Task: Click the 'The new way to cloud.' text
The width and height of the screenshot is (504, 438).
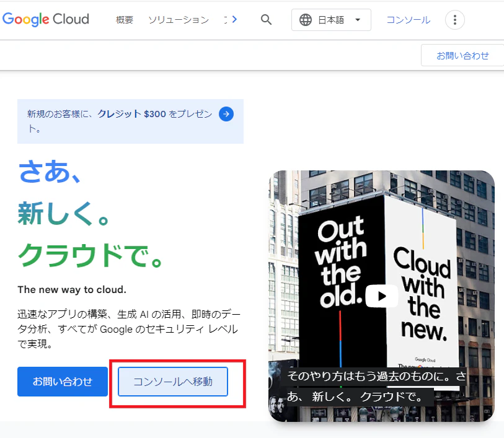Action: (72, 290)
